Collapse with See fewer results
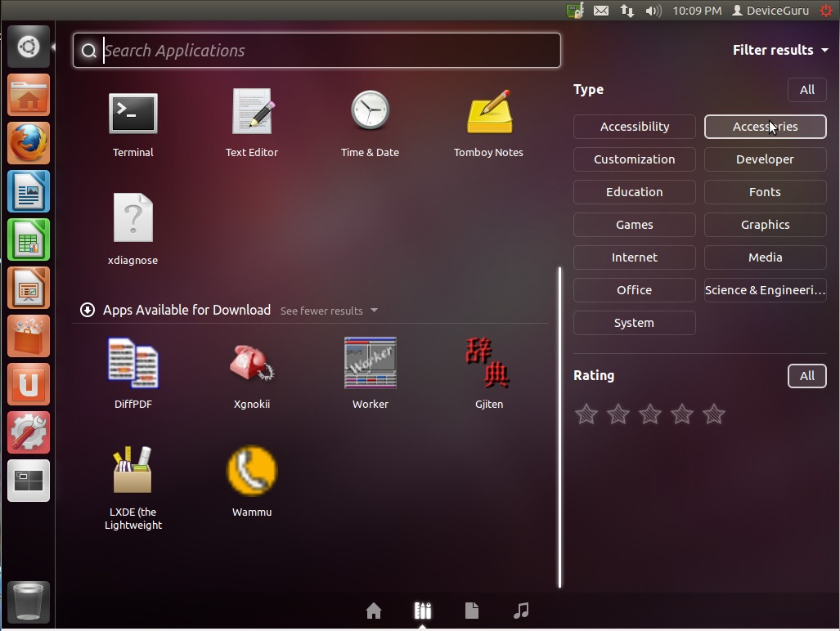Viewport: 840px width, 631px height. [329, 311]
